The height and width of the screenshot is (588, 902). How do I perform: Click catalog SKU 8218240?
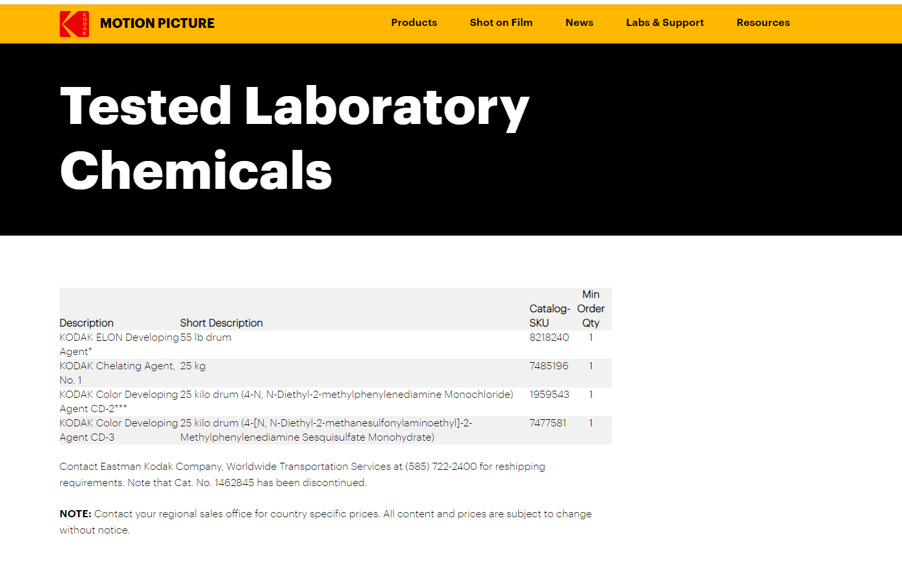point(549,337)
